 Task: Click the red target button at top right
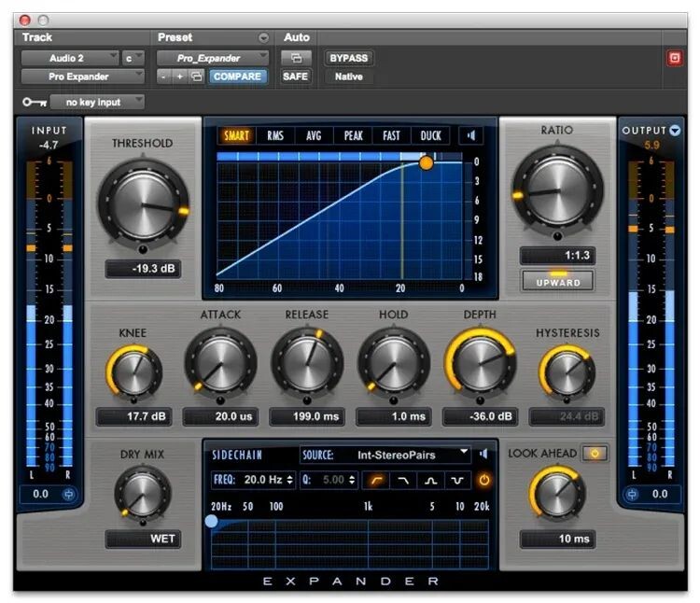[674, 58]
